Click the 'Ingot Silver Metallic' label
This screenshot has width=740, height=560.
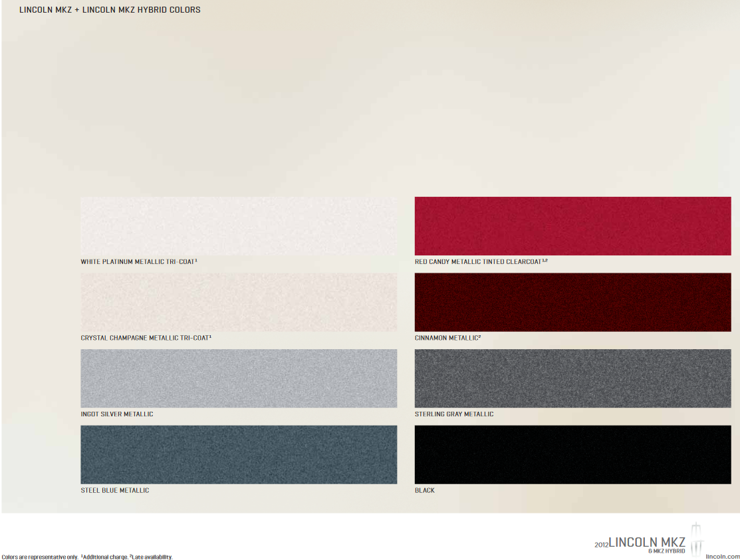(117, 414)
